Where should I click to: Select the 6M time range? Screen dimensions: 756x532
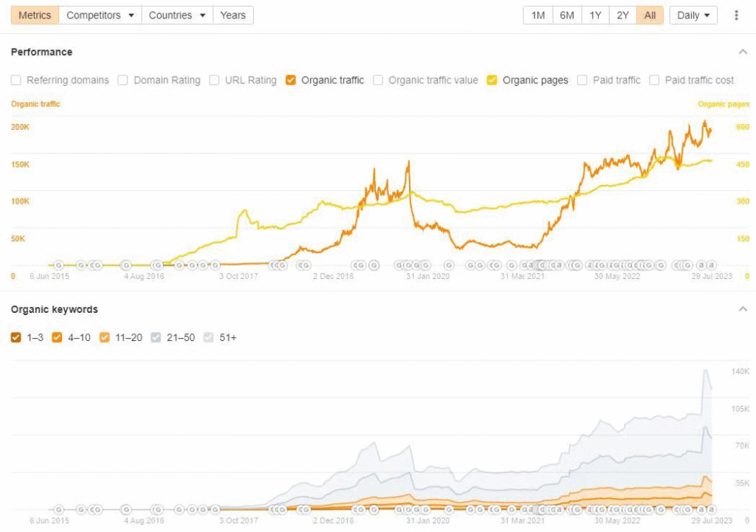click(x=567, y=15)
